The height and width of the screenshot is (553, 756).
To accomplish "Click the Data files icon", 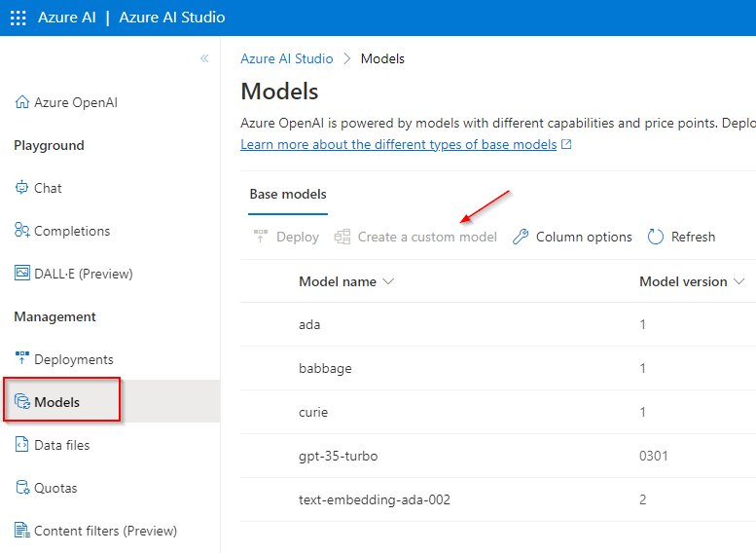I will (x=21, y=444).
